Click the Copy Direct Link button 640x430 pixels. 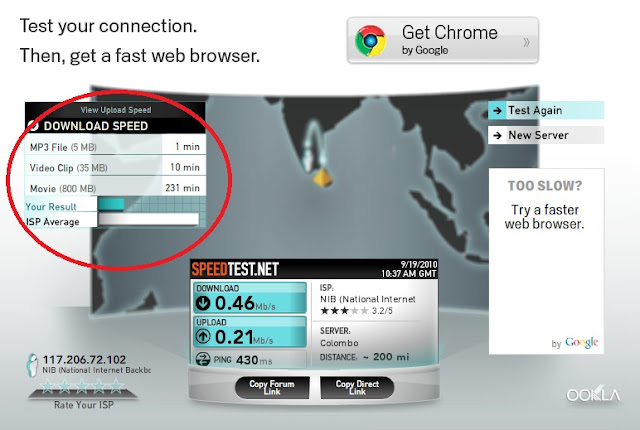[357, 388]
